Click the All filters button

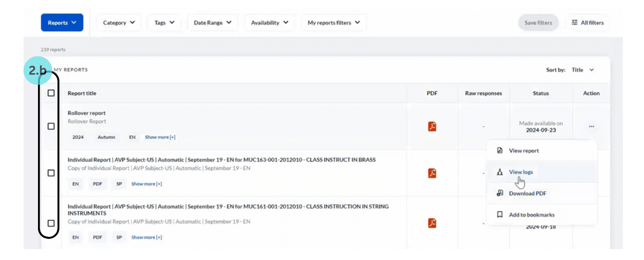pyautogui.click(x=587, y=23)
